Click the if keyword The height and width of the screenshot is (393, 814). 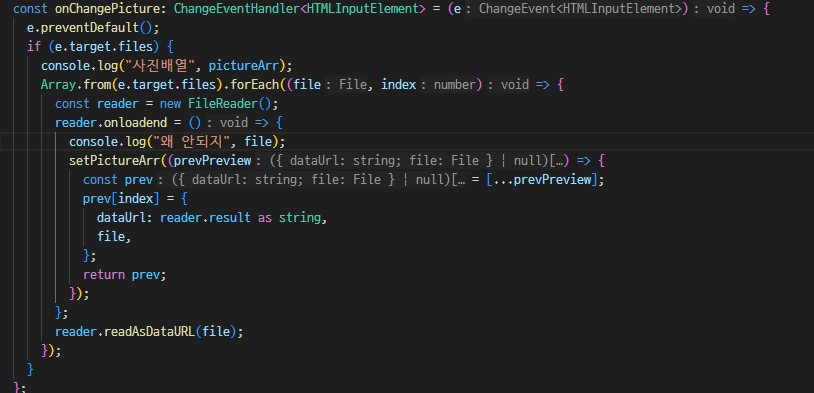pos(34,47)
